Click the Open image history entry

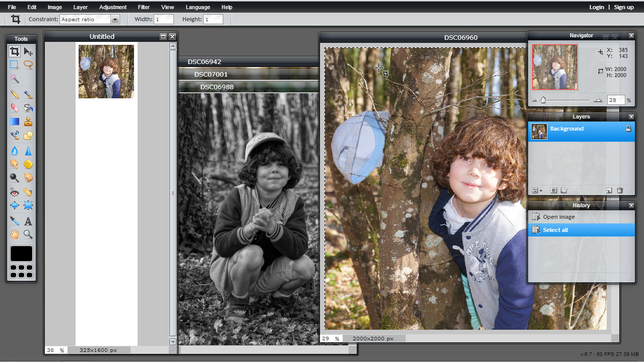click(558, 217)
